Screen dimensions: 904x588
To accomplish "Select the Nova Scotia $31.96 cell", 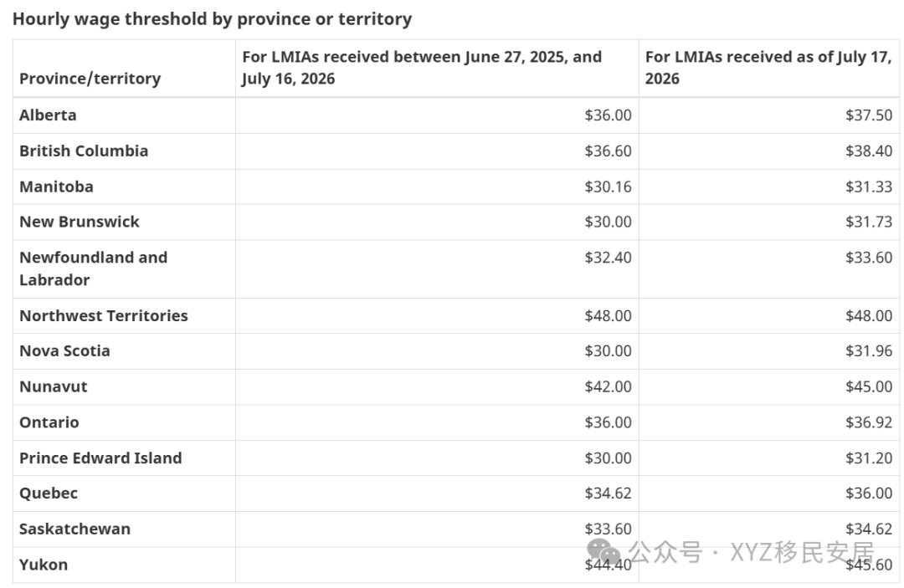I will coord(869,350).
